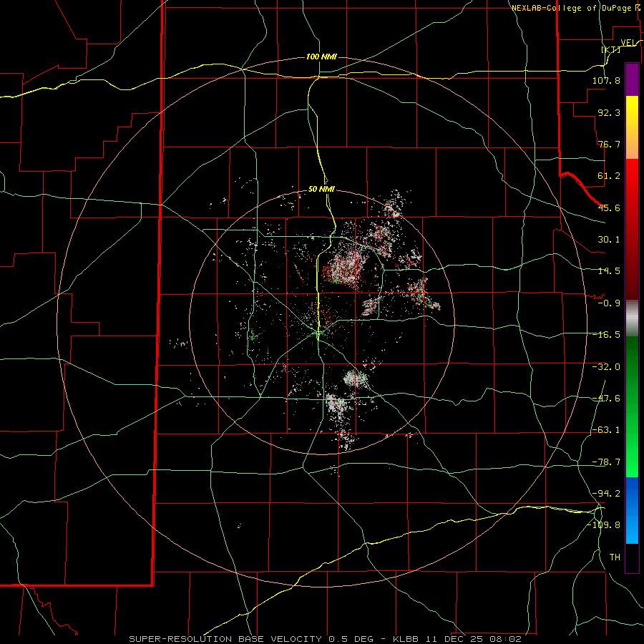Select the -63.1 velocity scale value

tap(606, 430)
